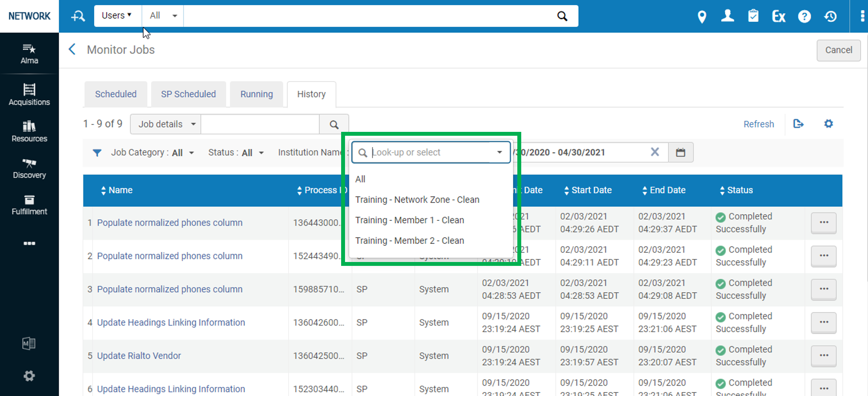Open the persistent search user icon
This screenshot has height=396, width=868.
pos(78,16)
